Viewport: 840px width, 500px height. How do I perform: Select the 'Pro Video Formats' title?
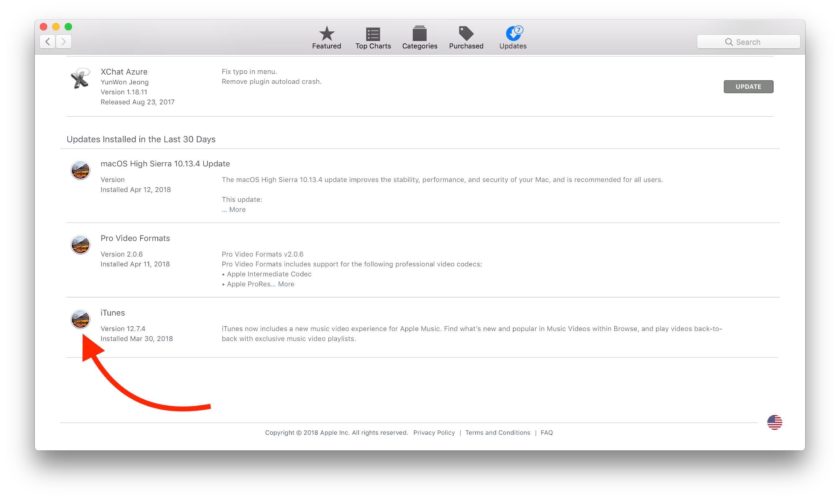135,238
